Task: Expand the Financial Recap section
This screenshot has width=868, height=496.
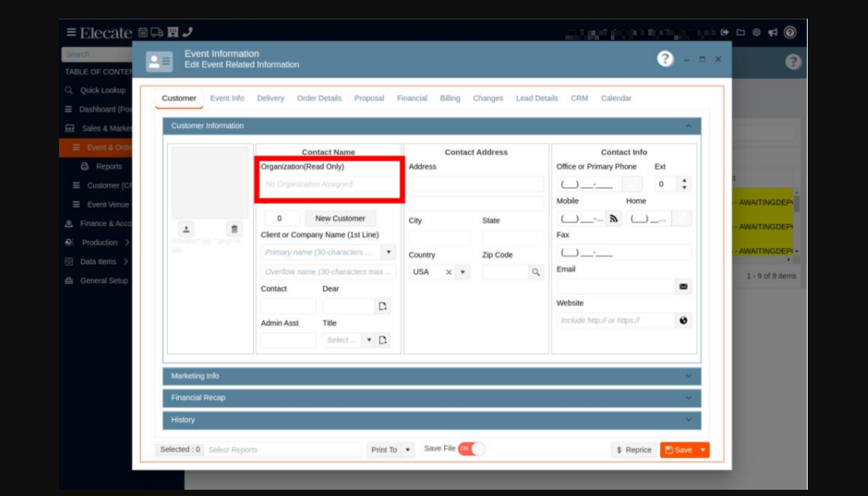Action: click(x=431, y=398)
